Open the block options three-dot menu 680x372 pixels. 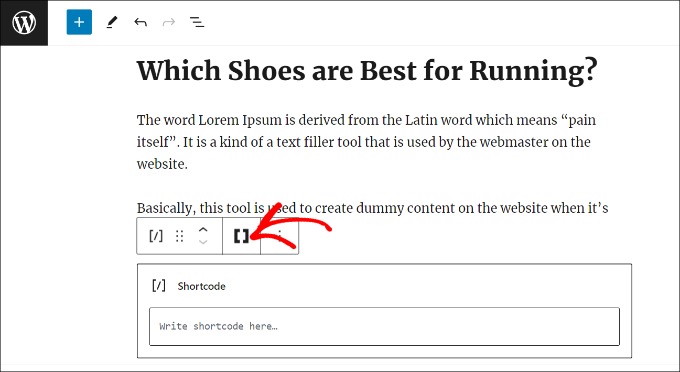tap(280, 236)
